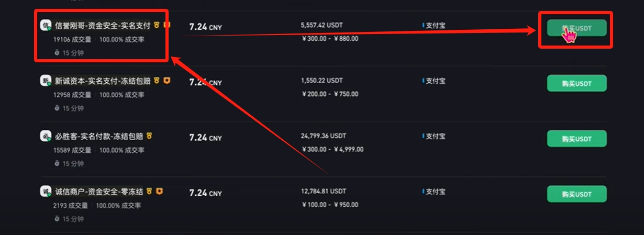Click orange shield badge beside 新诚资本 name

tap(166, 81)
